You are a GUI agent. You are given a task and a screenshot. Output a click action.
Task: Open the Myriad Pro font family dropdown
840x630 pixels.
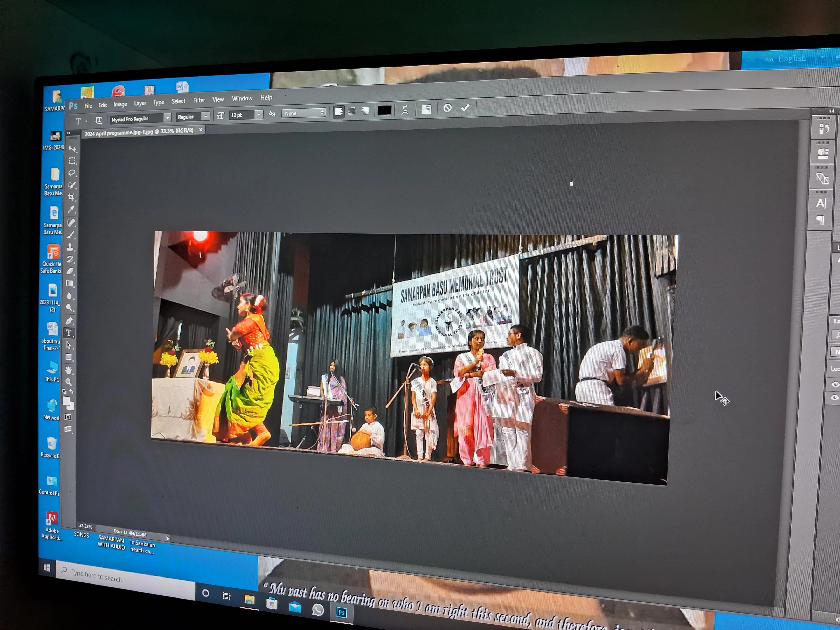pyautogui.click(x=167, y=118)
